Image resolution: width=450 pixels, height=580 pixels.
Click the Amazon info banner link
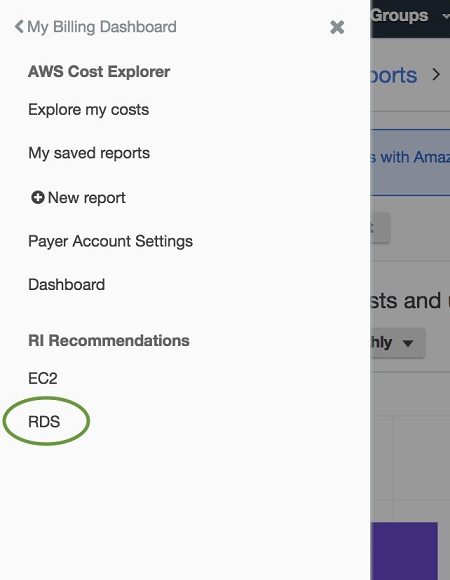410,157
